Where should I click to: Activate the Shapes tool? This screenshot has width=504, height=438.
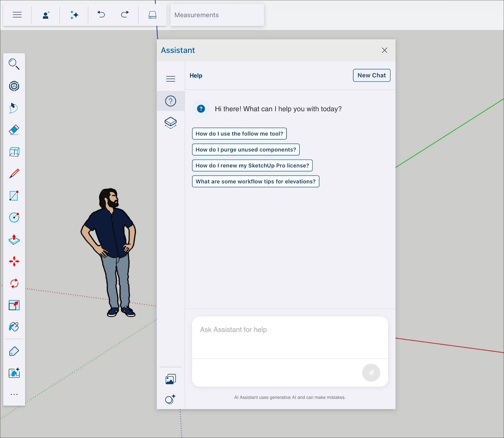(14, 196)
